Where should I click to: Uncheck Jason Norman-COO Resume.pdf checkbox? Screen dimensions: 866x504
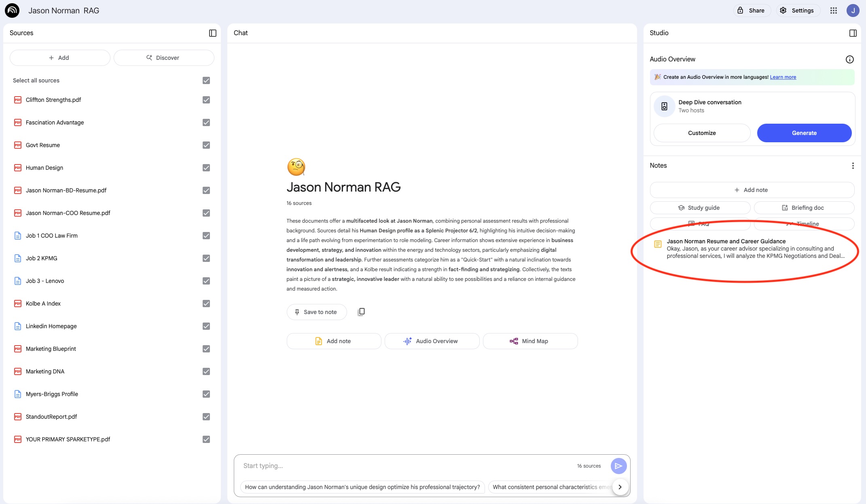point(206,213)
